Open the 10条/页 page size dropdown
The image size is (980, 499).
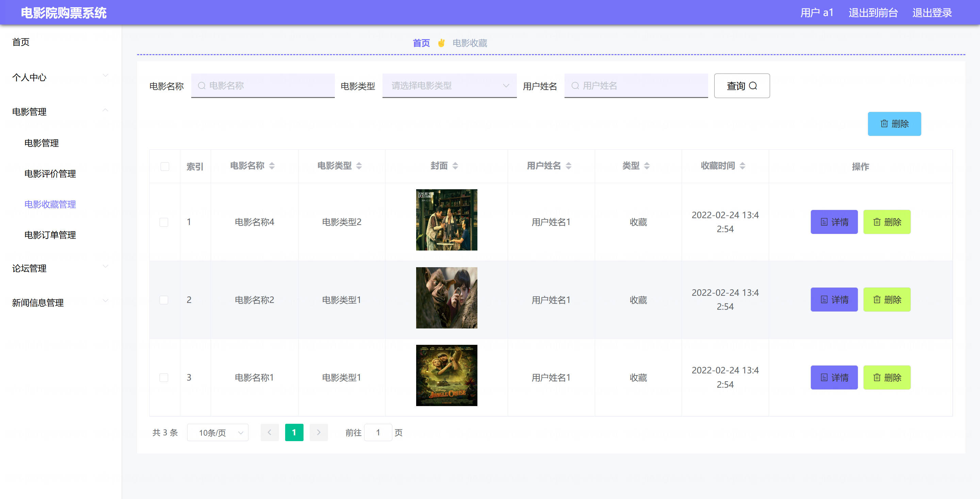coord(218,433)
